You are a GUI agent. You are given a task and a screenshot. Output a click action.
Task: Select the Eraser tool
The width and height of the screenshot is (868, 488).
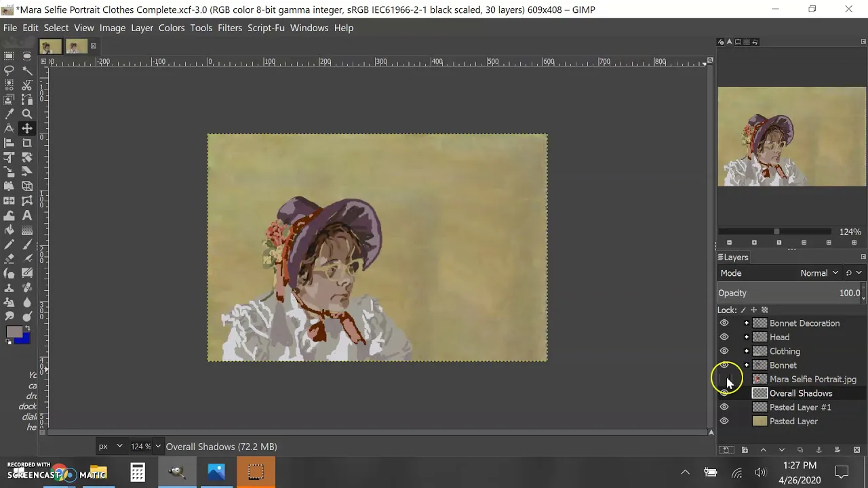9,259
